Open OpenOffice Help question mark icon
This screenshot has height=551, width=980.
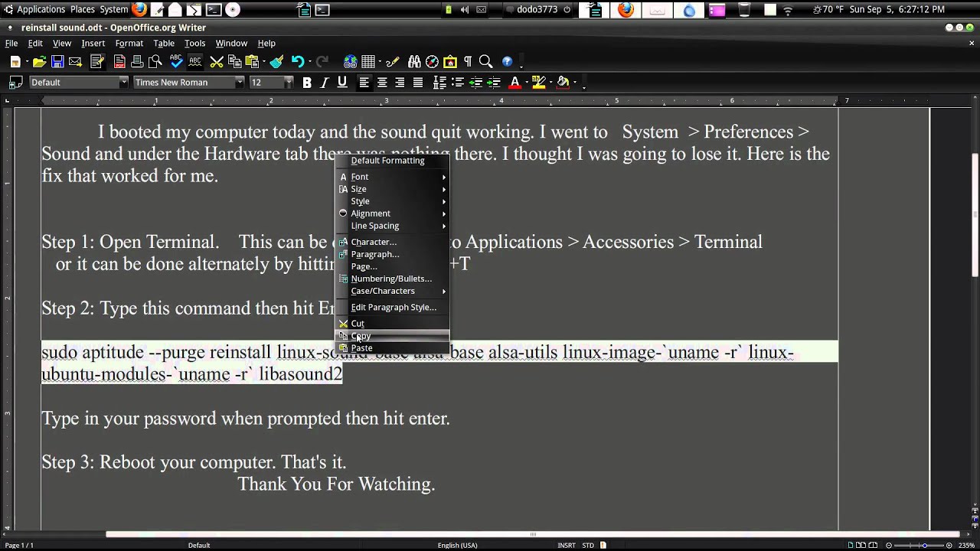pos(507,62)
